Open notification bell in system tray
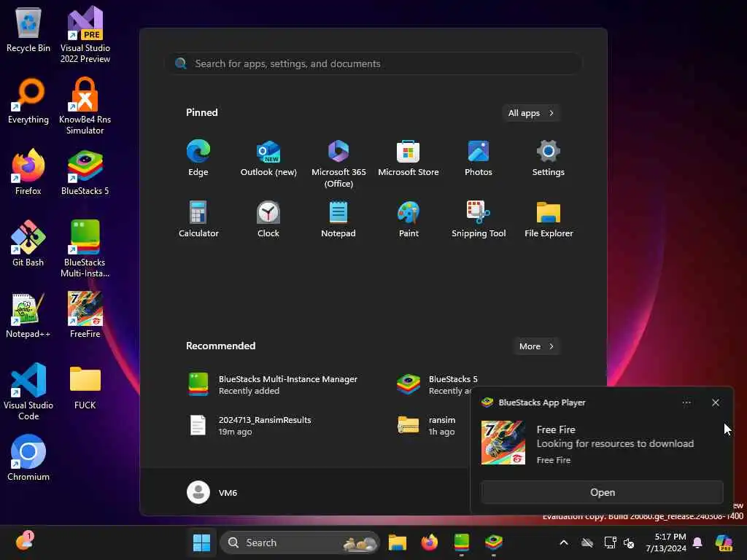Screen dimensions: 747x560 click(697, 542)
